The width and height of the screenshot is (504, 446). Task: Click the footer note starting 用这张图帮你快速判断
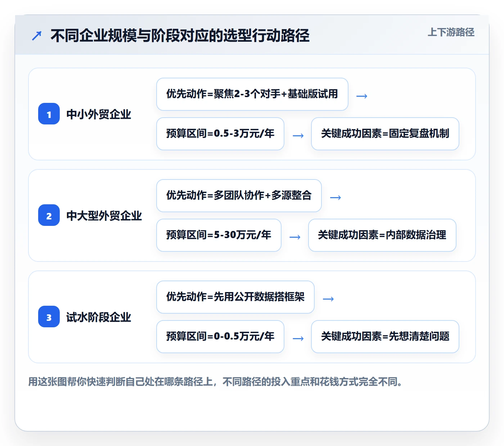(216, 382)
